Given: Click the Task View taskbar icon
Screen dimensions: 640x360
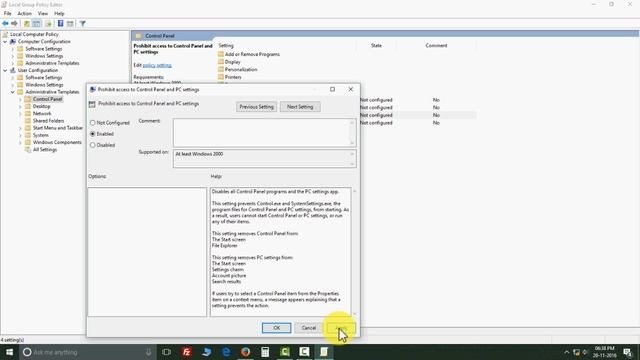Looking at the screenshot, I should click(x=166, y=352).
